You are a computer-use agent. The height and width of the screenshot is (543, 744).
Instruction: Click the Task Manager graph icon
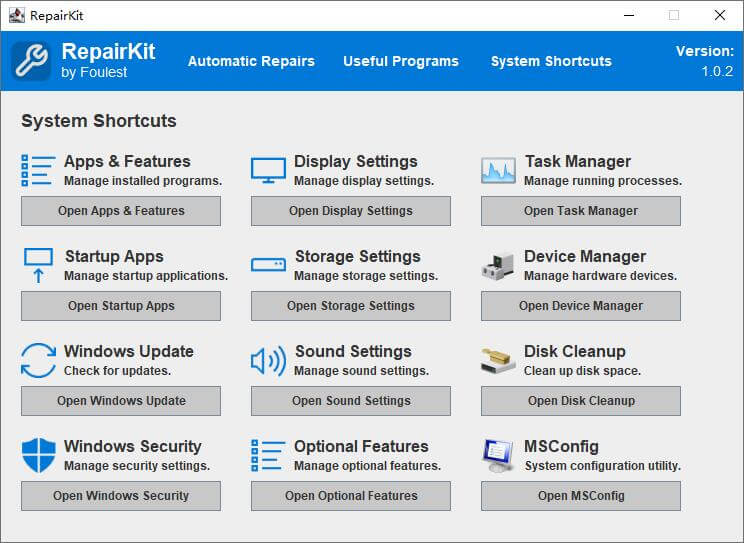(x=498, y=170)
